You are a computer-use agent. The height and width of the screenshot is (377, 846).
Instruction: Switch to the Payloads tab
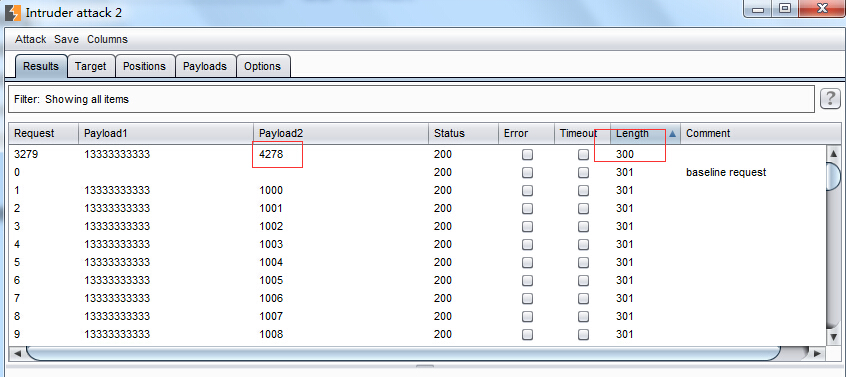206,66
